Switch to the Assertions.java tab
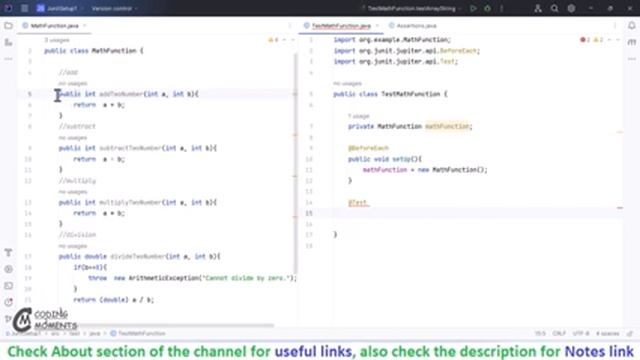This screenshot has width=640, height=360. pos(413,26)
